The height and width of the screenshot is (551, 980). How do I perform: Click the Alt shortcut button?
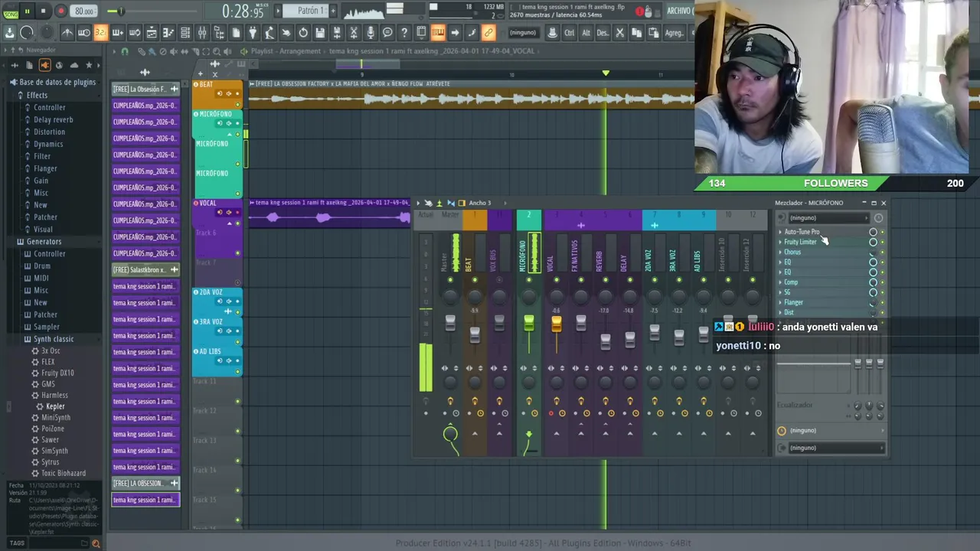coord(586,33)
